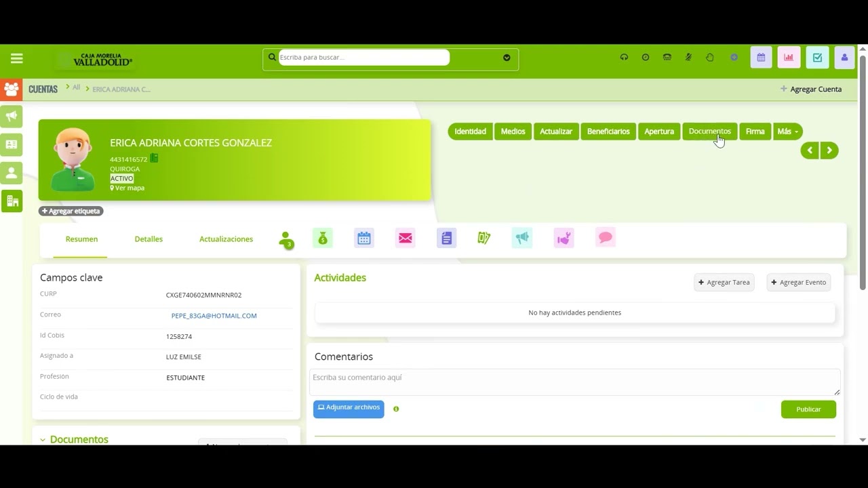Open the megaphone sidebar module
868x488 pixels.
12,117
